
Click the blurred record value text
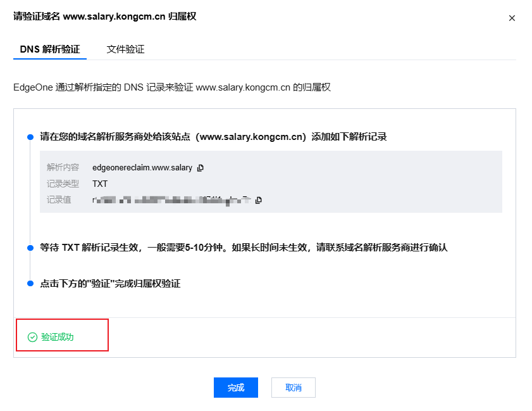point(171,200)
